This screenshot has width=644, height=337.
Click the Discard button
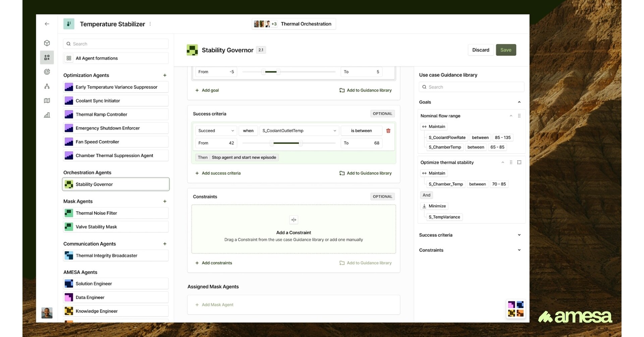[x=480, y=50]
